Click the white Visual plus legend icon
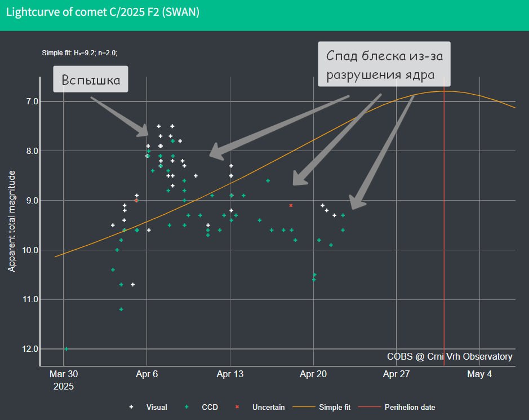Screen dimensions: 529x420 131,407
